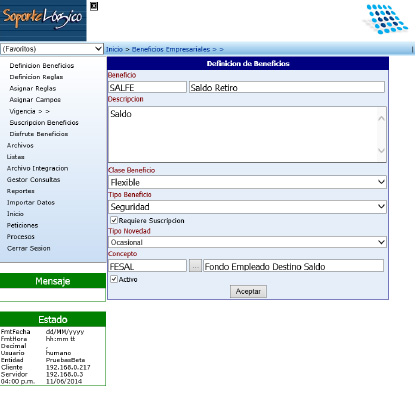Open Disfrute Beneficios menu item
The image size is (416, 394).
39,134
